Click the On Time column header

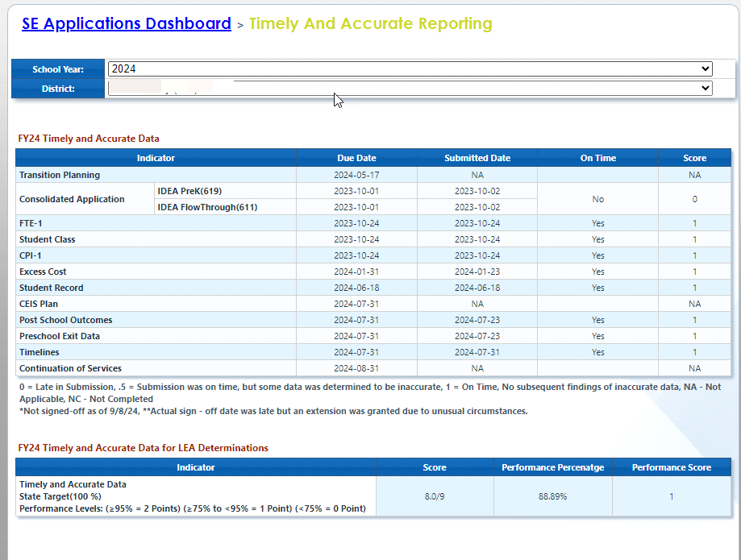click(597, 158)
